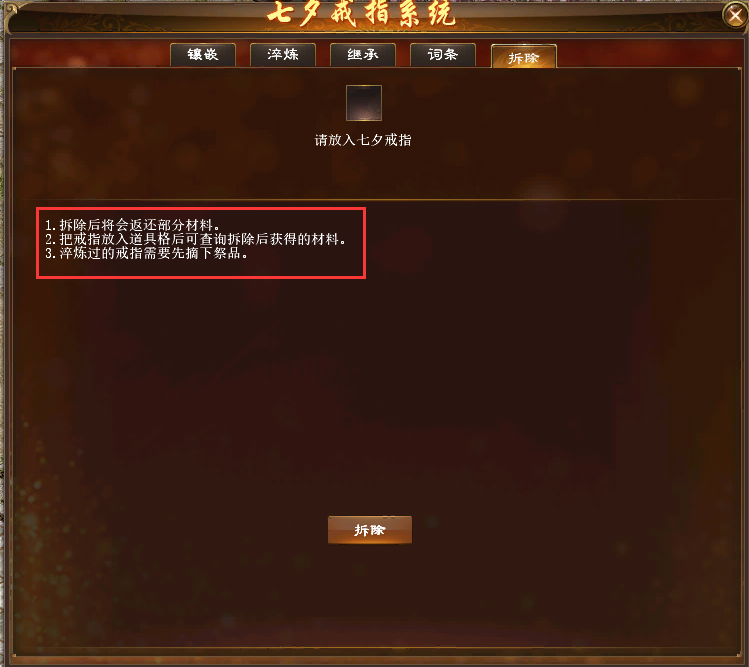Select rule 3 about removing 祭品
Viewport: 749px width, 667px height.
click(146, 253)
